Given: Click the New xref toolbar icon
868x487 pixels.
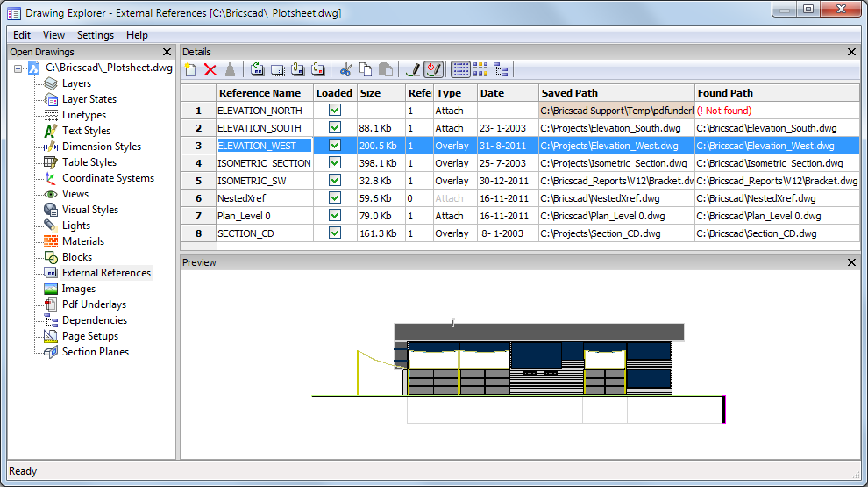Looking at the screenshot, I should coord(190,70).
